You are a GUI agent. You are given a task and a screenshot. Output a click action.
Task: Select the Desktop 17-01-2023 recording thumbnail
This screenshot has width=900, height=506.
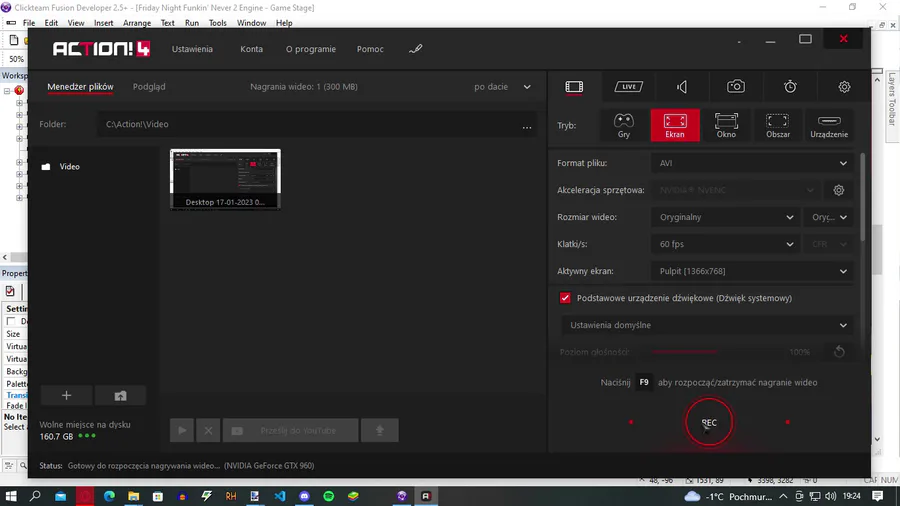pos(226,180)
